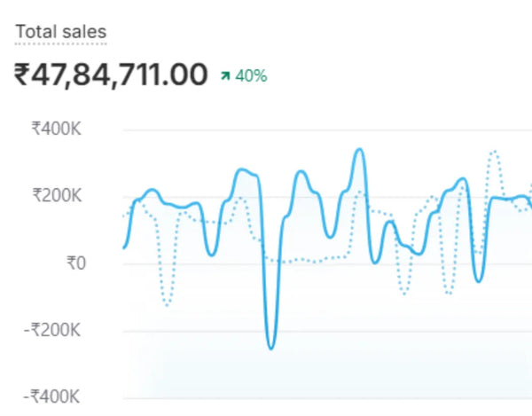Click the green upward trend arrow icon

tap(226, 76)
